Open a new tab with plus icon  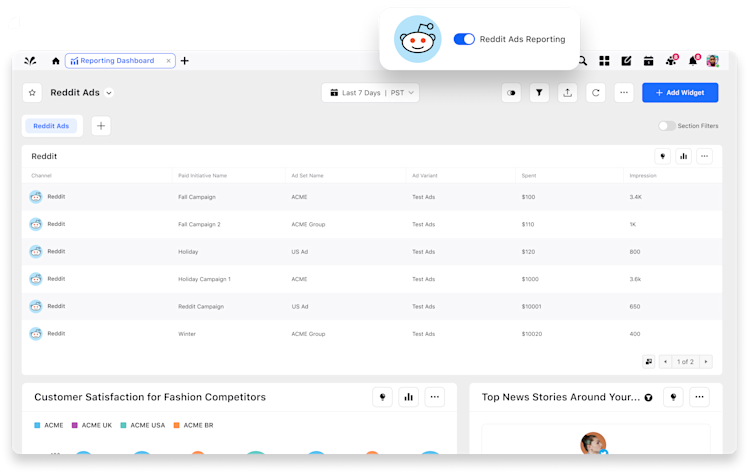point(185,61)
